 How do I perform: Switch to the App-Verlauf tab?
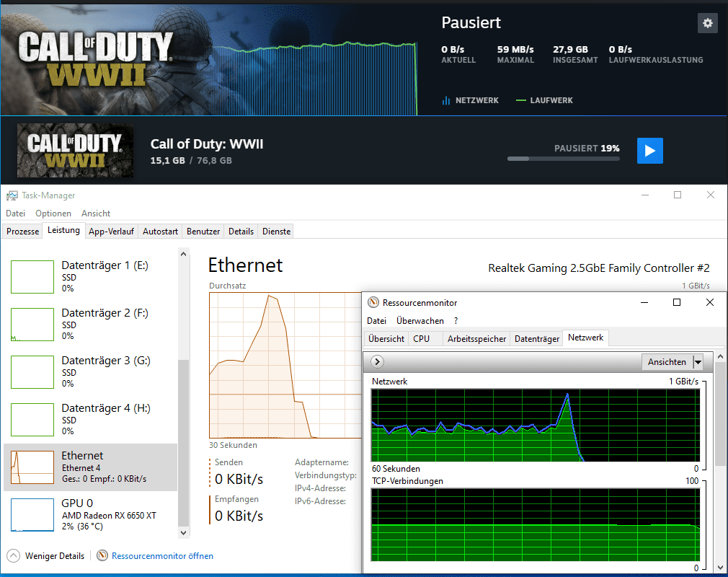coord(112,232)
